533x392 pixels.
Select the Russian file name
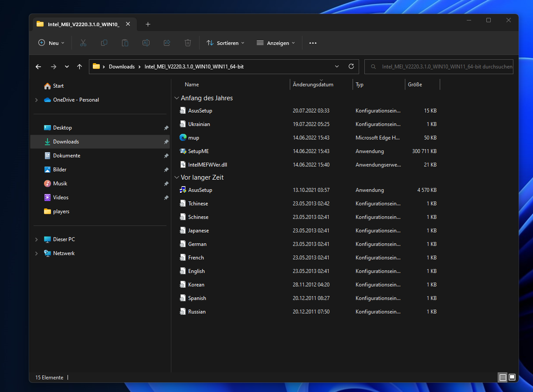point(197,312)
